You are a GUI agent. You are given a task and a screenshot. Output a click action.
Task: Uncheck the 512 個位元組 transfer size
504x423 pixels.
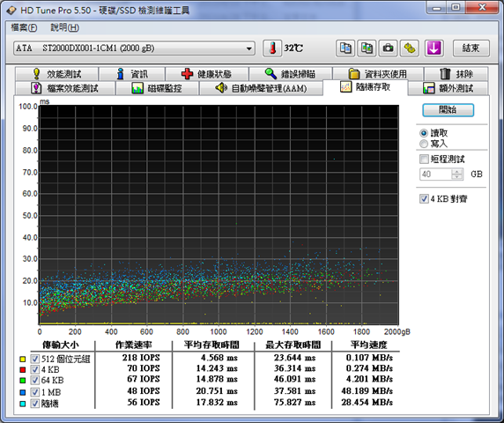coord(34,359)
